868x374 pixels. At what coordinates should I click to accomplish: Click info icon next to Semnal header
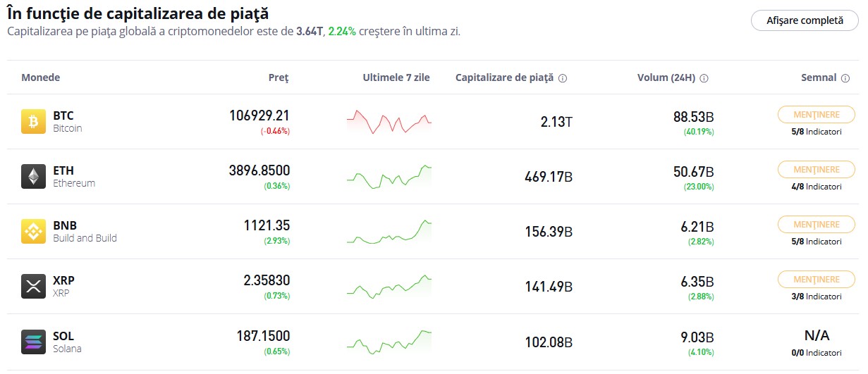[x=845, y=78]
